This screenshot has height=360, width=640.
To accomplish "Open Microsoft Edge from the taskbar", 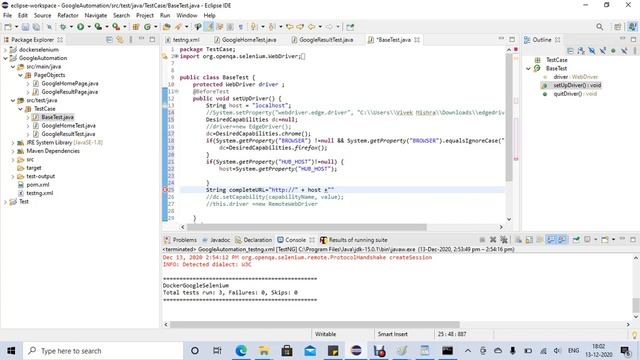I will point(241,351).
